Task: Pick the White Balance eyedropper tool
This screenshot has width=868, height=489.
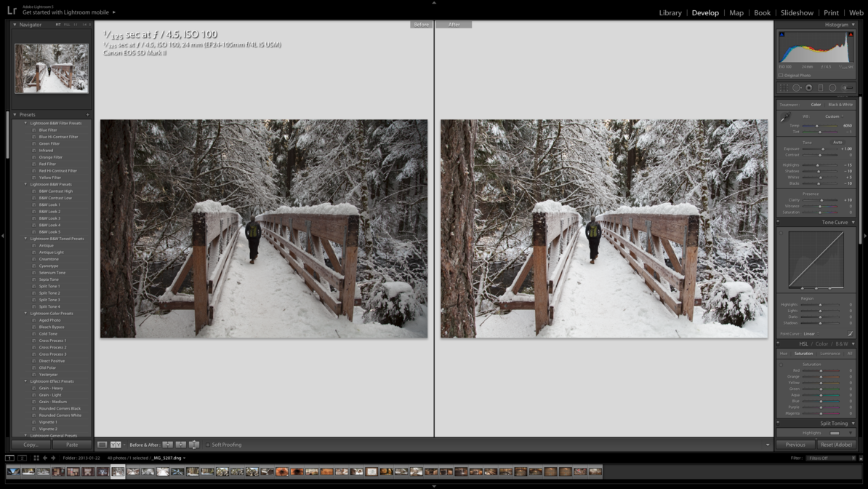Action: coord(785,118)
